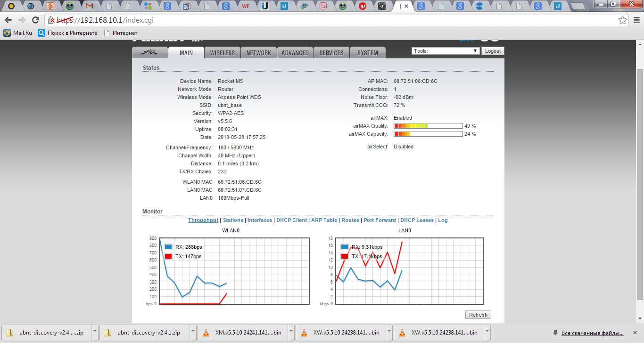Switch to the RSS feed browser tab

(x=187, y=6)
